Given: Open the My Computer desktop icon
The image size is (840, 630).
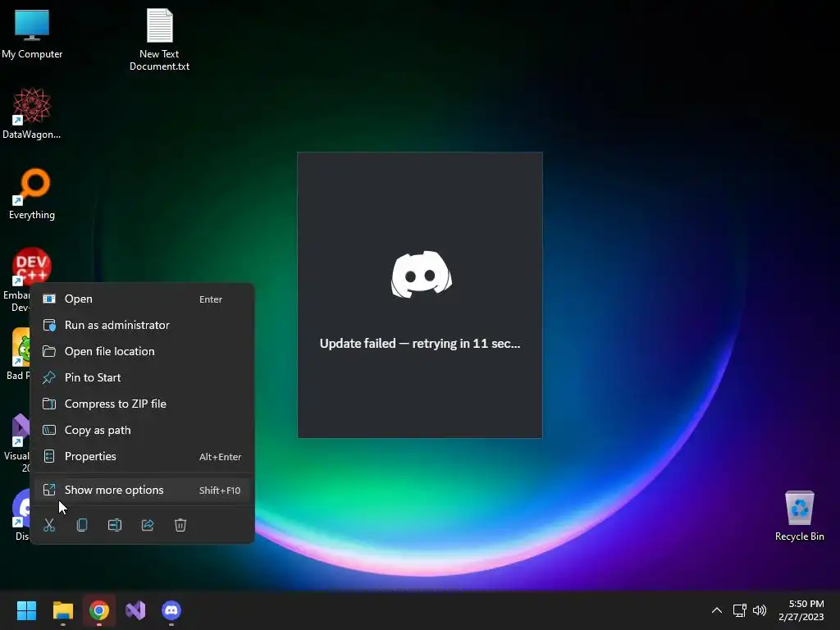Looking at the screenshot, I should click(32, 33).
